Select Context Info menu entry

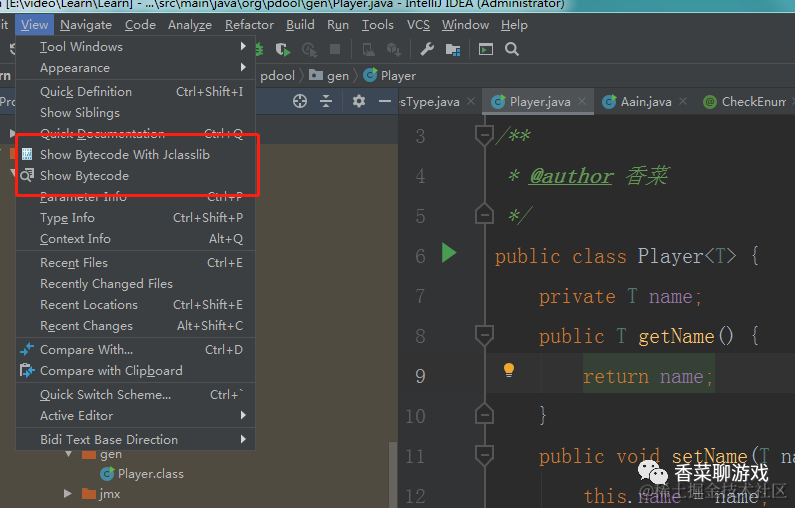point(135,239)
